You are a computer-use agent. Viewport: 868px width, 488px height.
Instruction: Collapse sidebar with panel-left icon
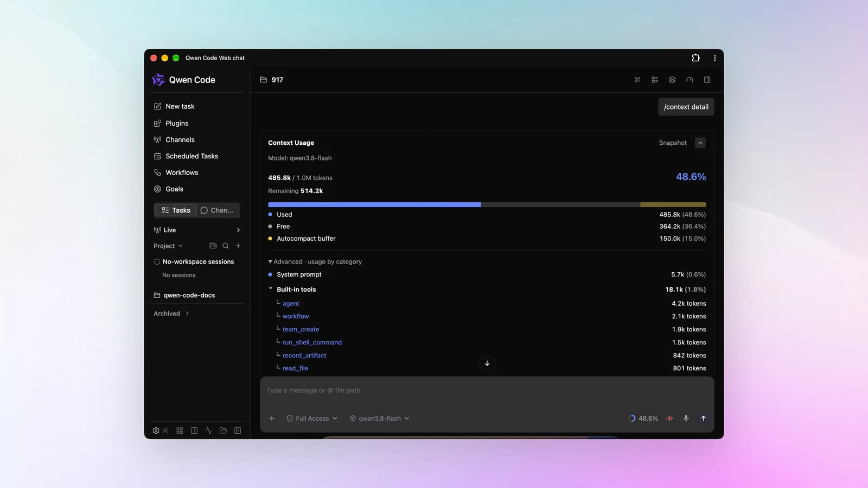[x=238, y=431]
